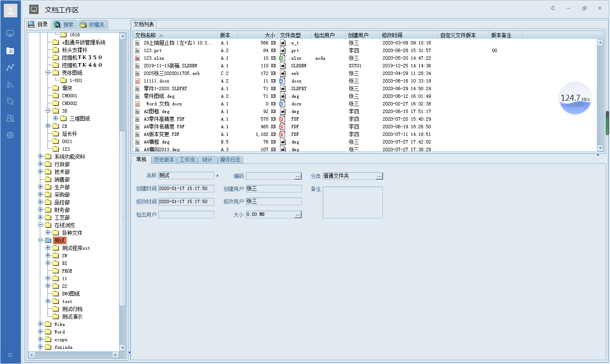610x364 pixels.
Task: Select the document list icon in sidebar
Action: pyautogui.click(x=10, y=50)
